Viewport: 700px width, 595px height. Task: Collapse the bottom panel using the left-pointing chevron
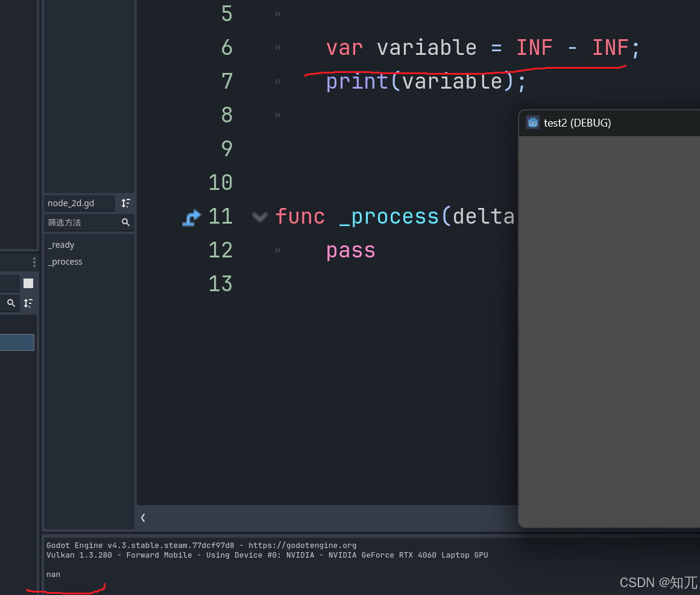tap(143, 517)
